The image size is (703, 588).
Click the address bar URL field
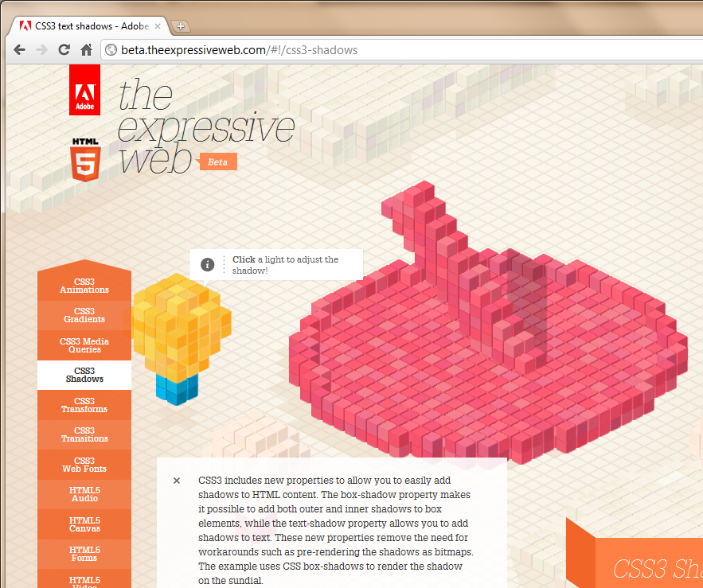(398, 50)
